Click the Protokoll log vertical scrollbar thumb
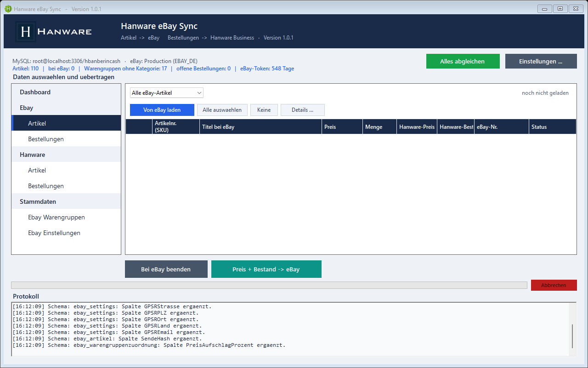Viewport: 588px width, 368px height. pyautogui.click(x=572, y=336)
